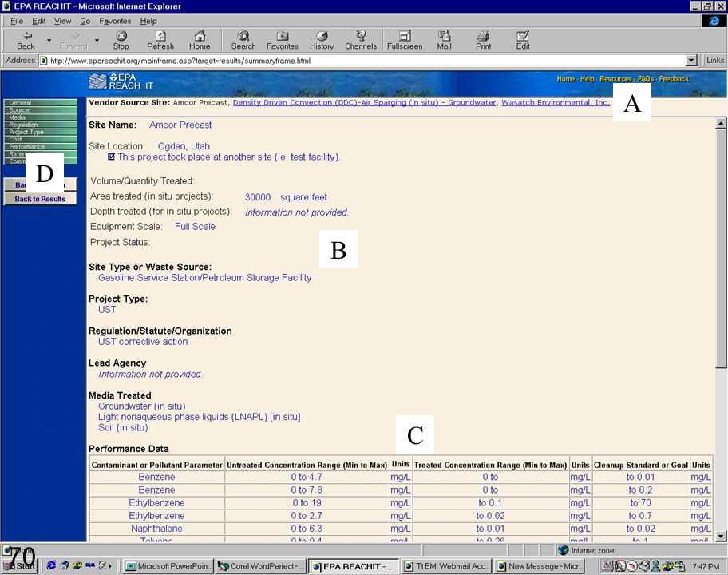728x575 pixels.
Task: Switch to Tt EMI Webmail taskbar button
Action: point(447,566)
